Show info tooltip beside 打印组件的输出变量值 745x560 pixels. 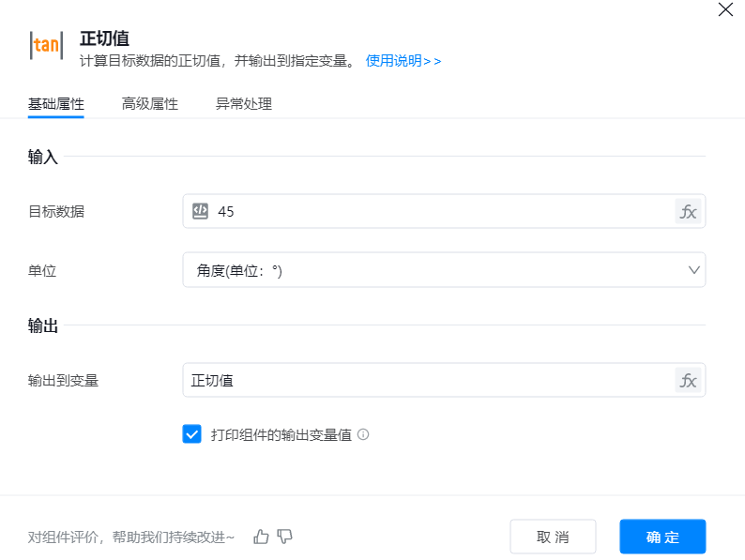(x=363, y=434)
